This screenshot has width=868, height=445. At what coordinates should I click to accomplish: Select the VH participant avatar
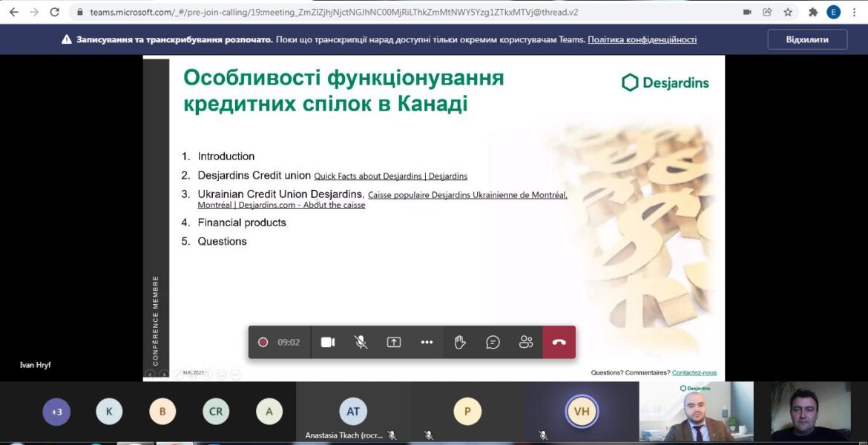pyautogui.click(x=582, y=411)
